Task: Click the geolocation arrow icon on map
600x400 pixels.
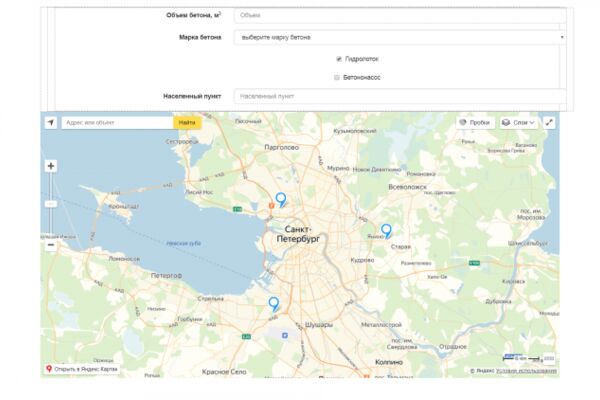Action: (51, 122)
